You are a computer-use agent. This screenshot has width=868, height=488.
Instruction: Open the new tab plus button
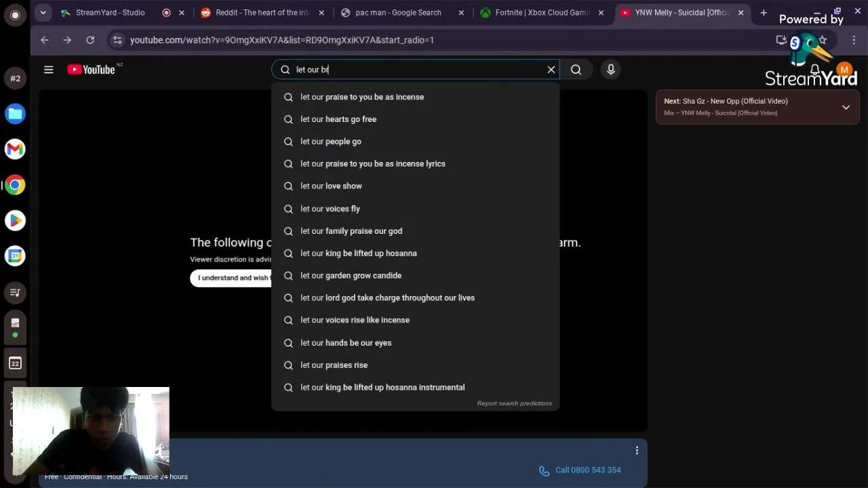[764, 12]
